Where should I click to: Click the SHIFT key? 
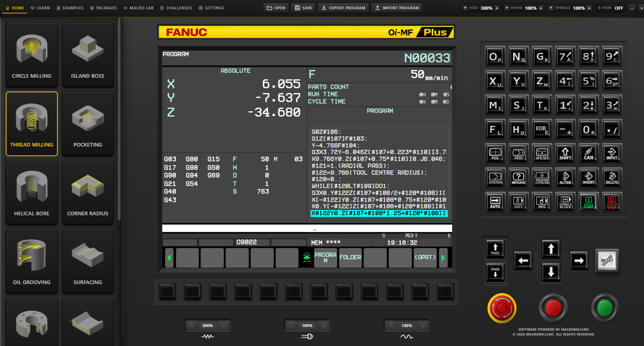coord(565,153)
